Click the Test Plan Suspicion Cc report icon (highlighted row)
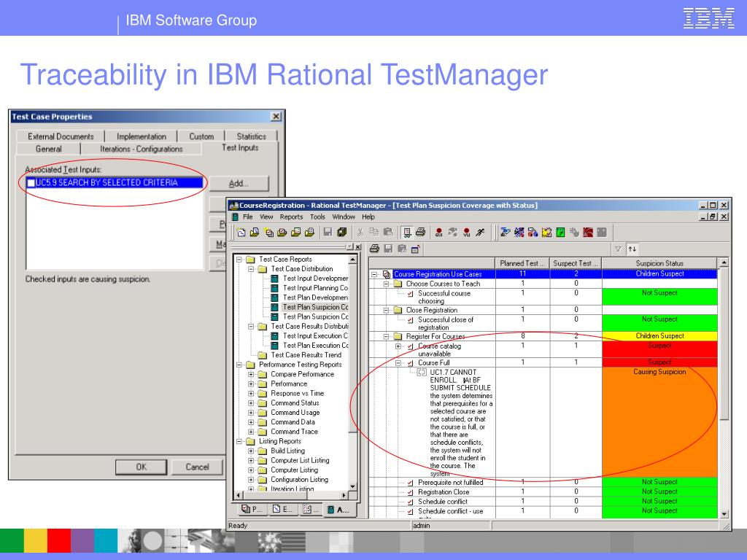This screenshot has height=560, width=747. tap(274, 307)
